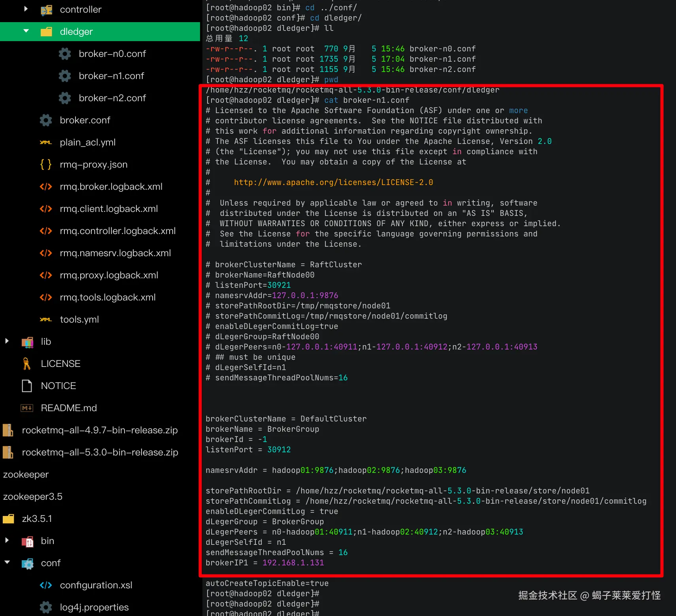Select rmq.controller.logback.xml file name

[x=118, y=231]
